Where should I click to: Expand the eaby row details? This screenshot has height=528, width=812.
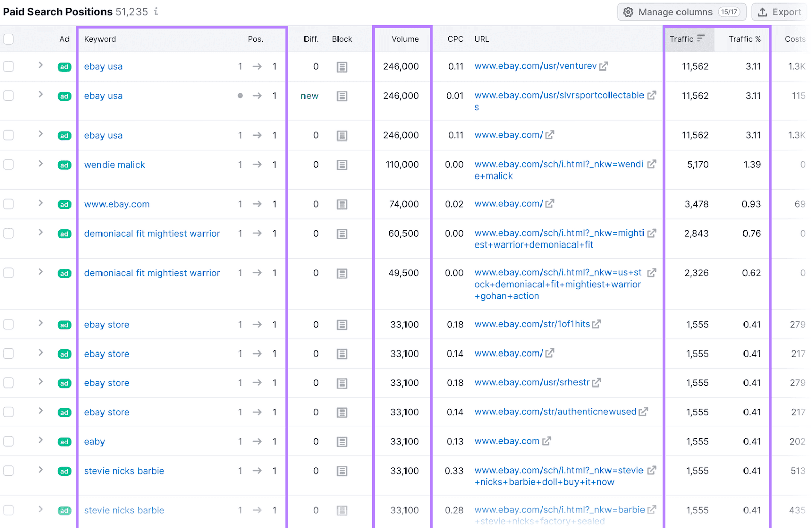pos(41,441)
